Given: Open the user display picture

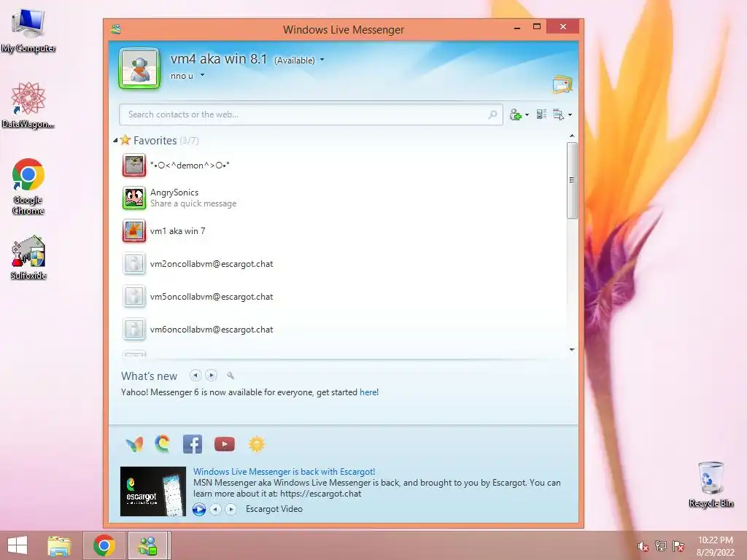Looking at the screenshot, I should point(139,68).
